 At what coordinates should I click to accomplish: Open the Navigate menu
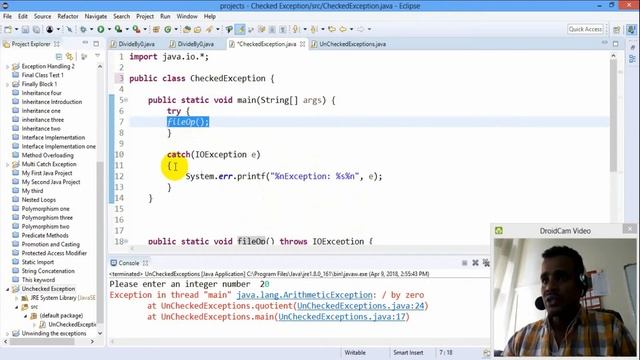pyautogui.click(x=96, y=16)
